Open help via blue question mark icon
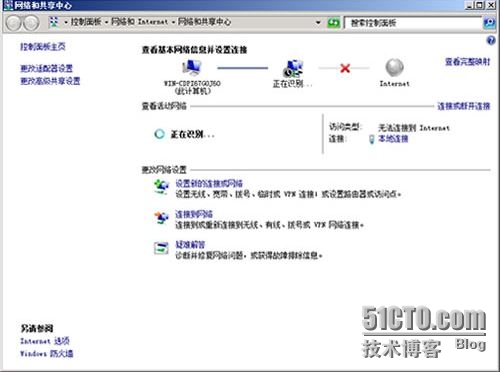Screen dimensions: 500x372 click(491, 41)
